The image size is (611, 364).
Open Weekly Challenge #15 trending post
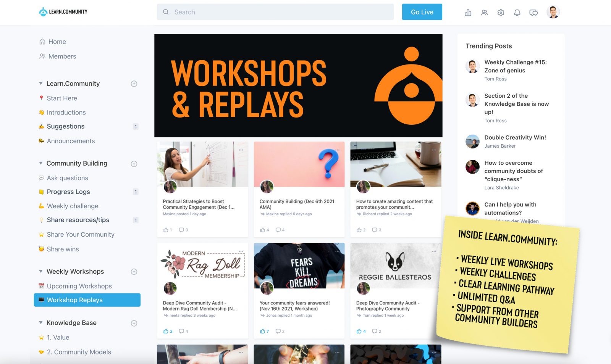click(515, 66)
